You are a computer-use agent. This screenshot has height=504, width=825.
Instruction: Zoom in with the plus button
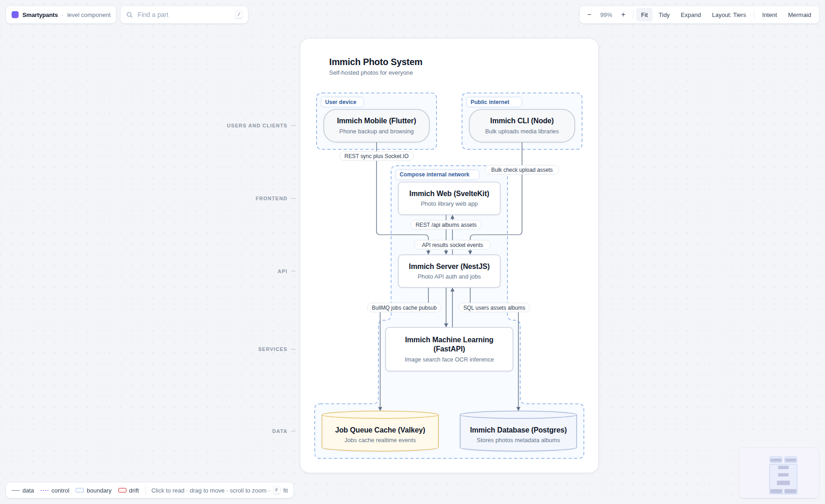(623, 15)
